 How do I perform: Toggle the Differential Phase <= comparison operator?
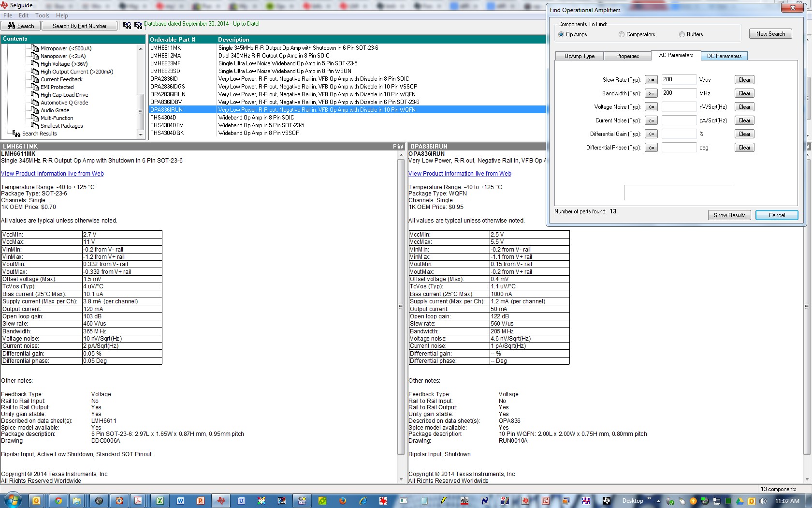pos(651,148)
